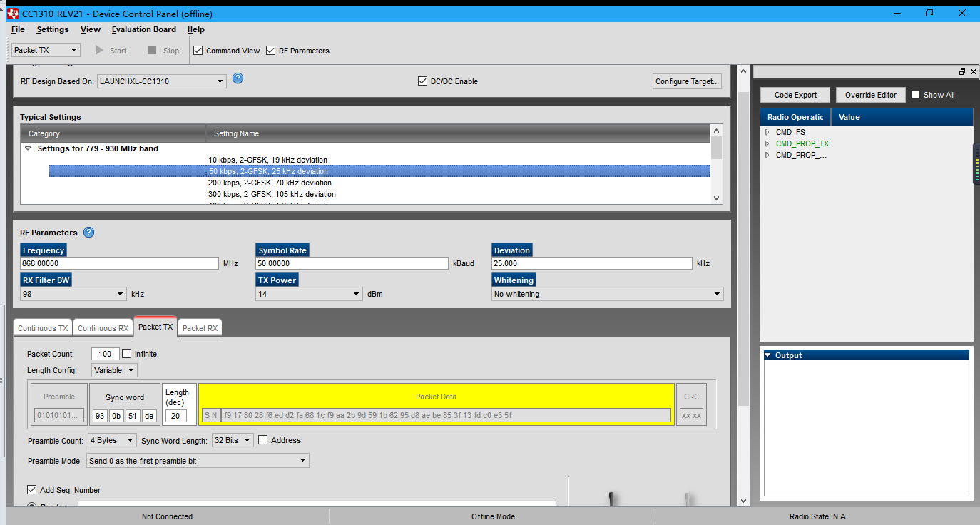
Task: Click the main panel vertical scrollbar
Action: coord(744,250)
